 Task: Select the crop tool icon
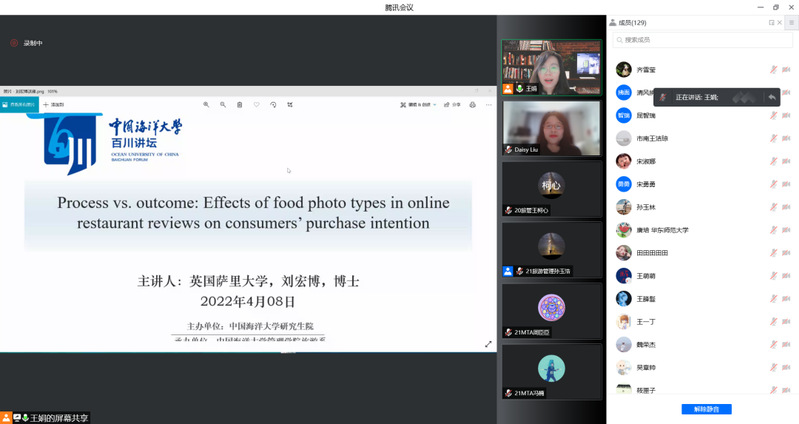click(x=290, y=104)
